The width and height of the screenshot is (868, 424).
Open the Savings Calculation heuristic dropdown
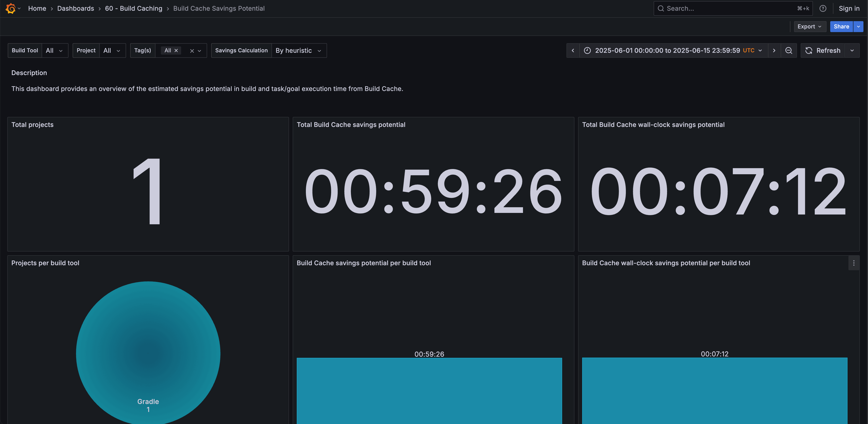click(x=299, y=50)
